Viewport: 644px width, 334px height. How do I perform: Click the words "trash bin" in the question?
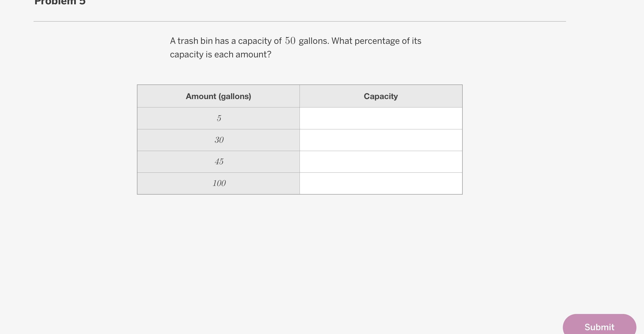(x=195, y=41)
